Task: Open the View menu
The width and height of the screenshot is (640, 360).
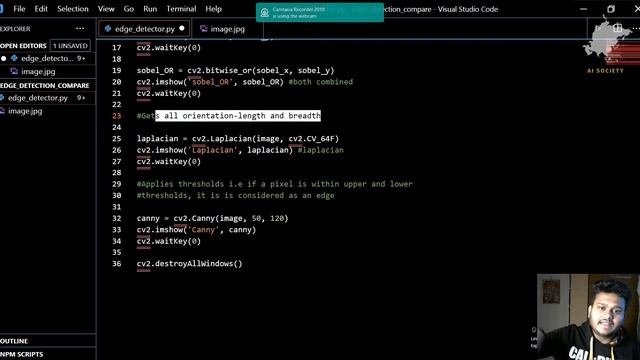Action: pos(106,9)
